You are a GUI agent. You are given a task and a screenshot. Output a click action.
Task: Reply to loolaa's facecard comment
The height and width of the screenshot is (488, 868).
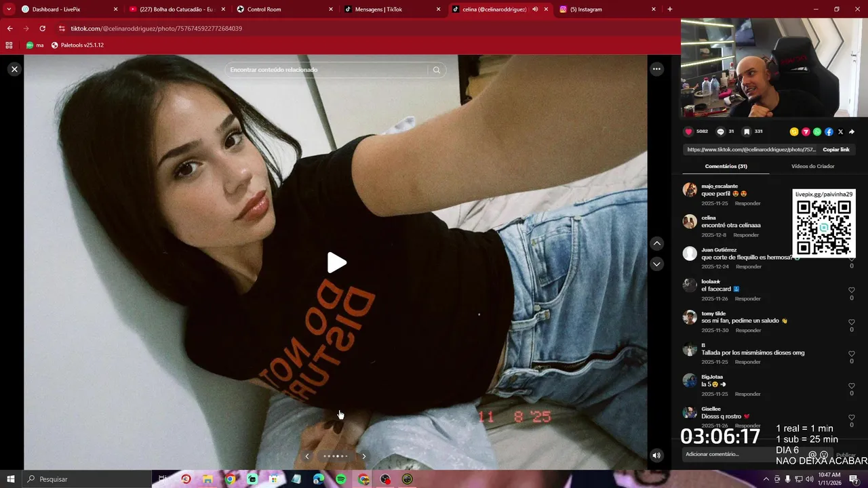[x=748, y=298]
